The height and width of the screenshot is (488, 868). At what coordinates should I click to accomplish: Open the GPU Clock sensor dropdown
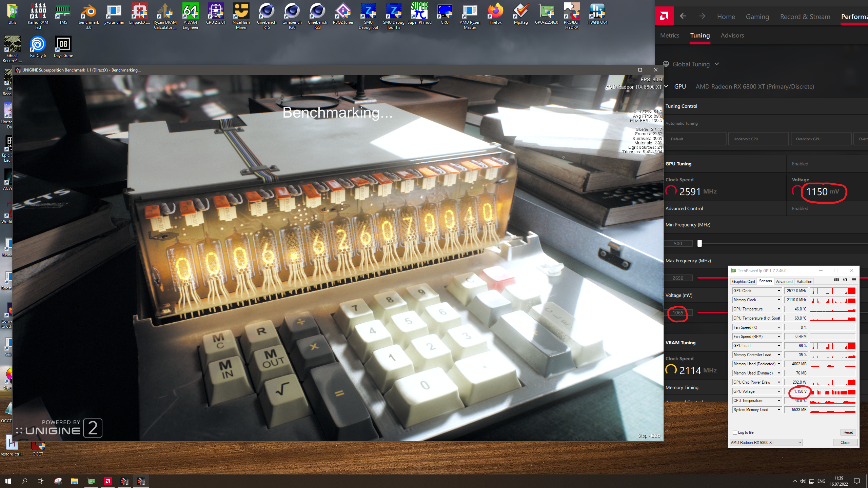point(779,291)
